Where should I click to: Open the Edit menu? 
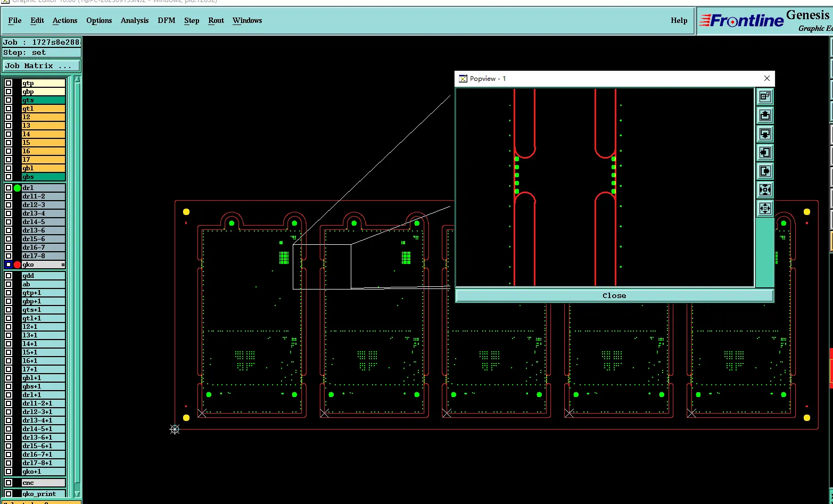37,20
